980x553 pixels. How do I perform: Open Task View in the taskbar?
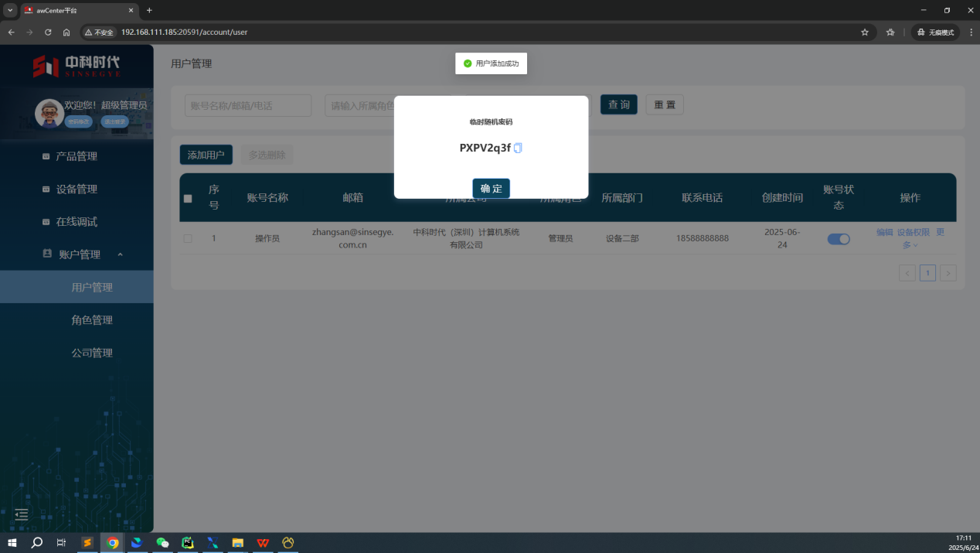[x=61, y=543]
